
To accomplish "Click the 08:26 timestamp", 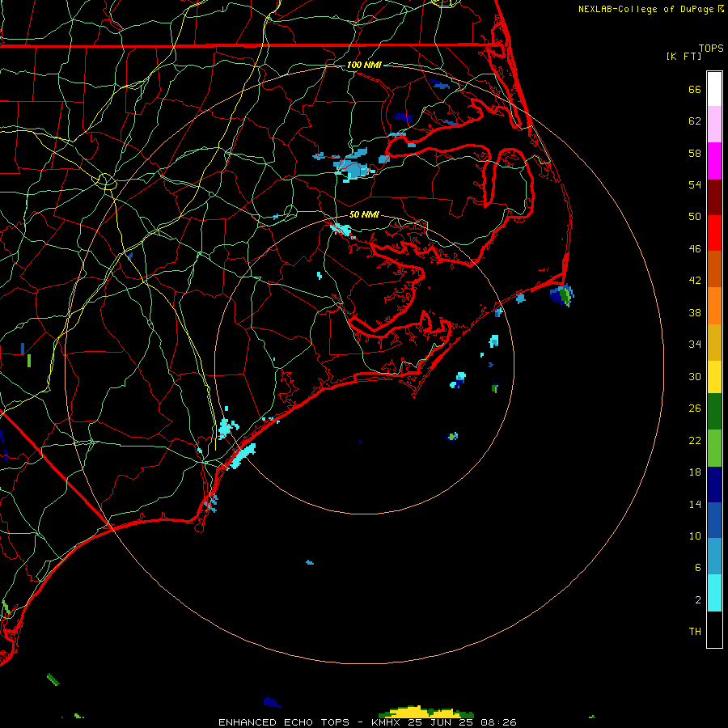I will click(498, 722).
